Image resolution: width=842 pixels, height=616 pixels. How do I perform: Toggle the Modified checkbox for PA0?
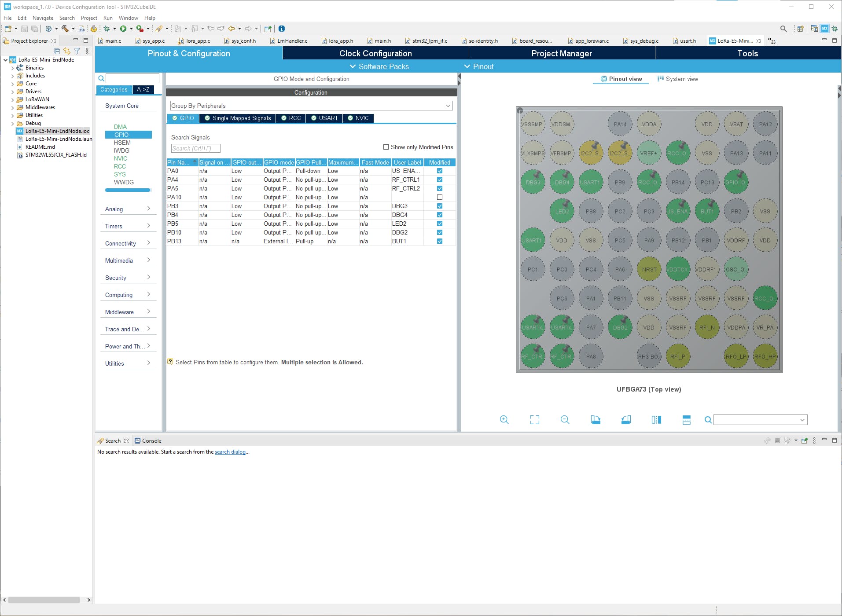pyautogui.click(x=440, y=171)
